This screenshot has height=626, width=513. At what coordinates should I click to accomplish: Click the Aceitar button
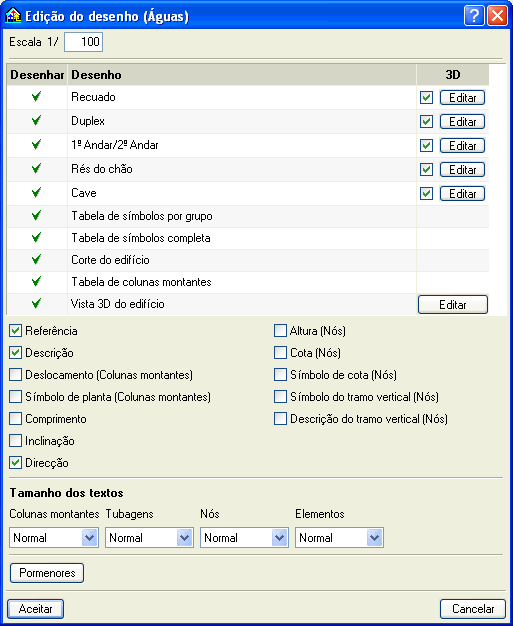click(36, 609)
